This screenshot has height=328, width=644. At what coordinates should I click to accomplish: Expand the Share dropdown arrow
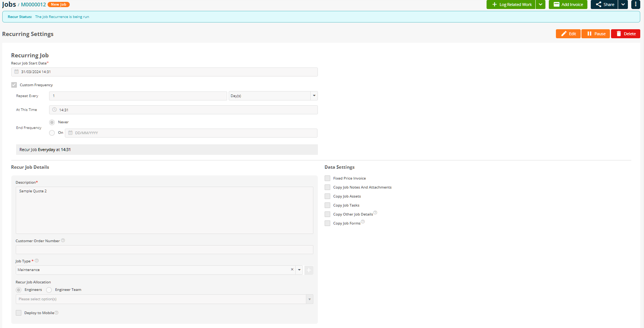tap(623, 4)
